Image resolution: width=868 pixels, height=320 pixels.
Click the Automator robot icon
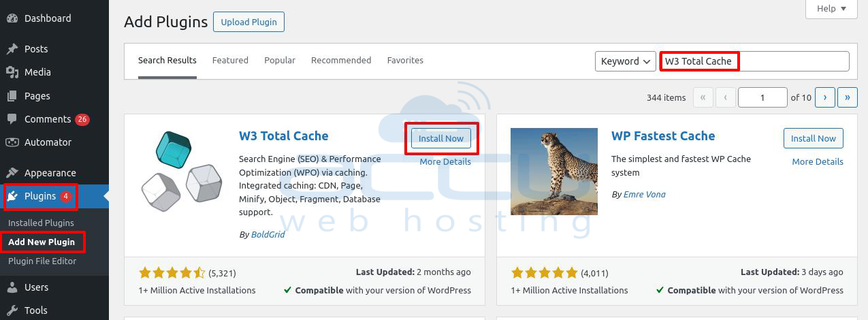(x=12, y=142)
